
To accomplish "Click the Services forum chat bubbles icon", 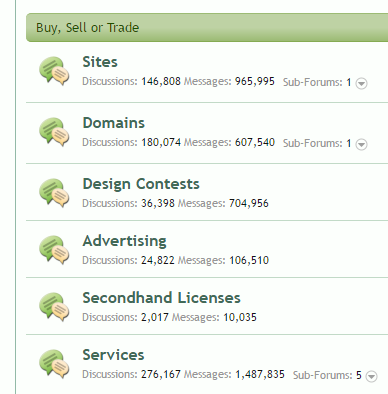I will [54, 364].
